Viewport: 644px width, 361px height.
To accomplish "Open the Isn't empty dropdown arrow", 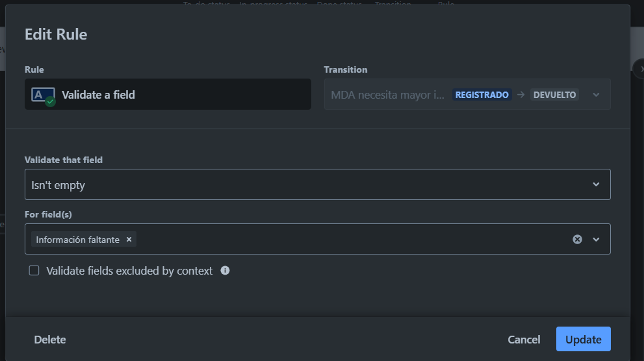I will (x=596, y=184).
